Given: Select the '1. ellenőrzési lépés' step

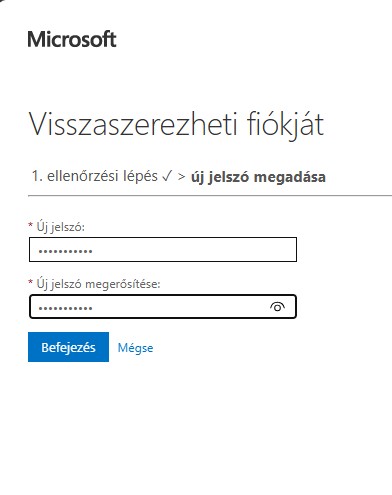Looking at the screenshot, I should click(95, 176).
